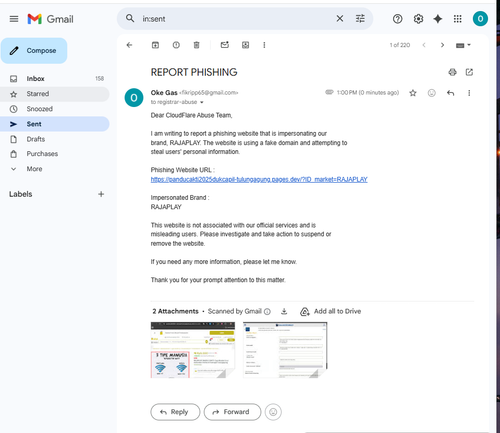Add emoji reaction beside Forward
Image resolution: width=500 pixels, height=433 pixels.
pyautogui.click(x=273, y=412)
